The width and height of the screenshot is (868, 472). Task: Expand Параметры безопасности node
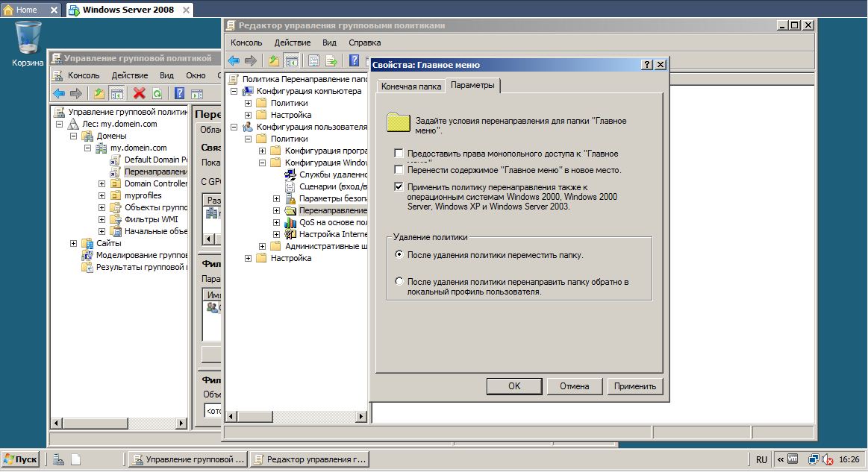(x=276, y=198)
